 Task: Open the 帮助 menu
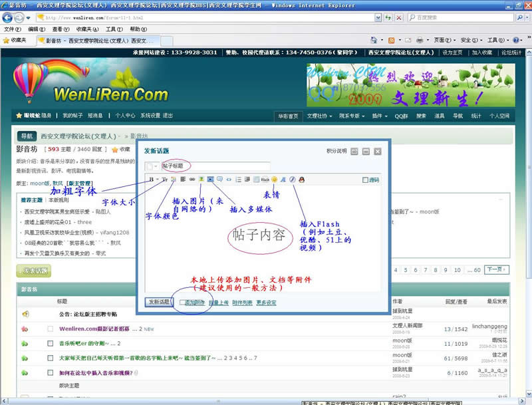pyautogui.click(x=138, y=29)
